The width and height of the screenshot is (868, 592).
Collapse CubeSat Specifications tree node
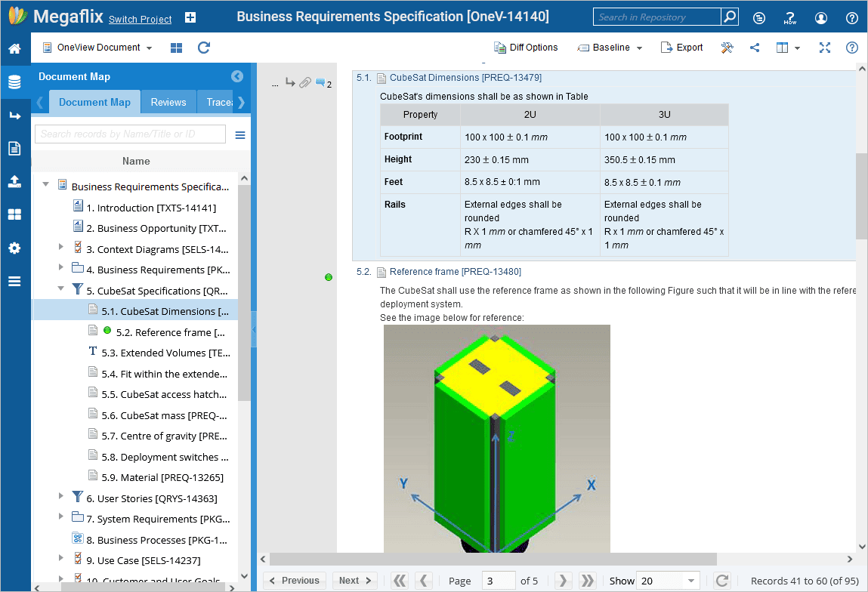point(62,288)
